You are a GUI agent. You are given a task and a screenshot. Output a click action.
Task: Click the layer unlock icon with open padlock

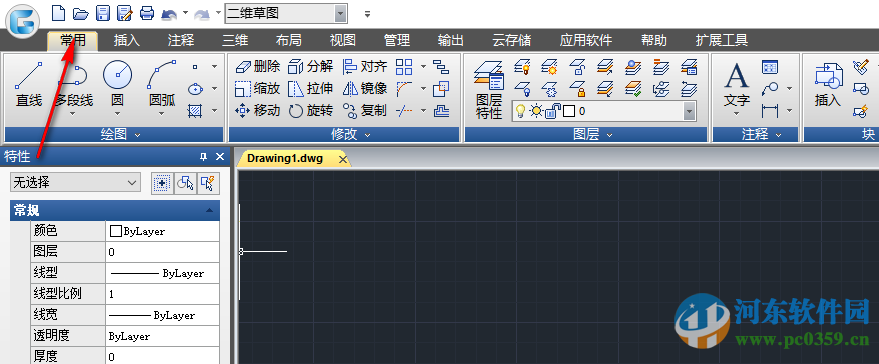click(577, 67)
